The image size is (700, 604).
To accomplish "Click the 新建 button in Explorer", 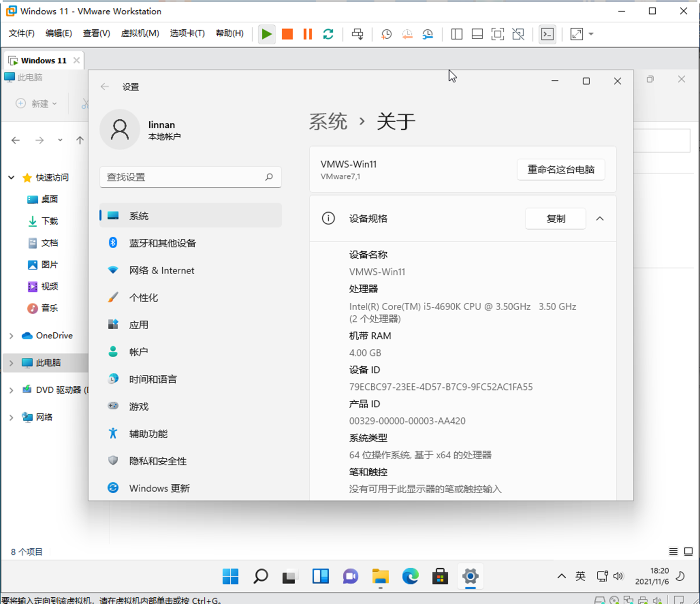I will click(36, 104).
